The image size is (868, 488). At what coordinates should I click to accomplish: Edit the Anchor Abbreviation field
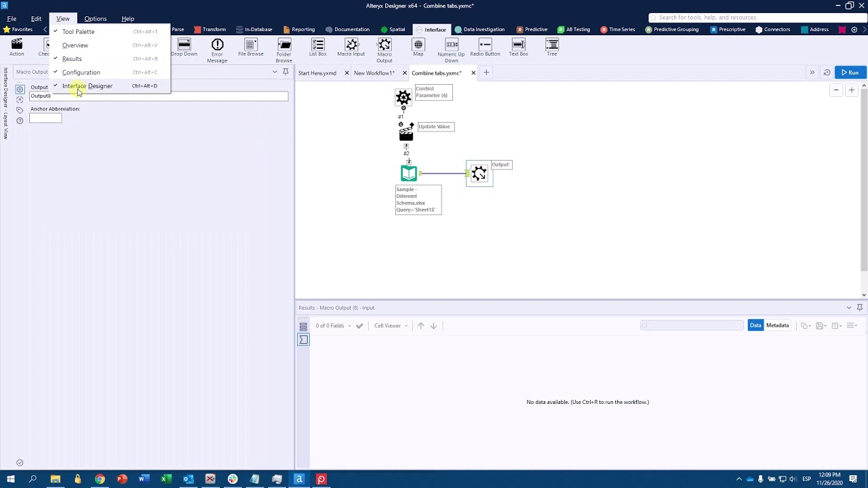click(x=45, y=119)
